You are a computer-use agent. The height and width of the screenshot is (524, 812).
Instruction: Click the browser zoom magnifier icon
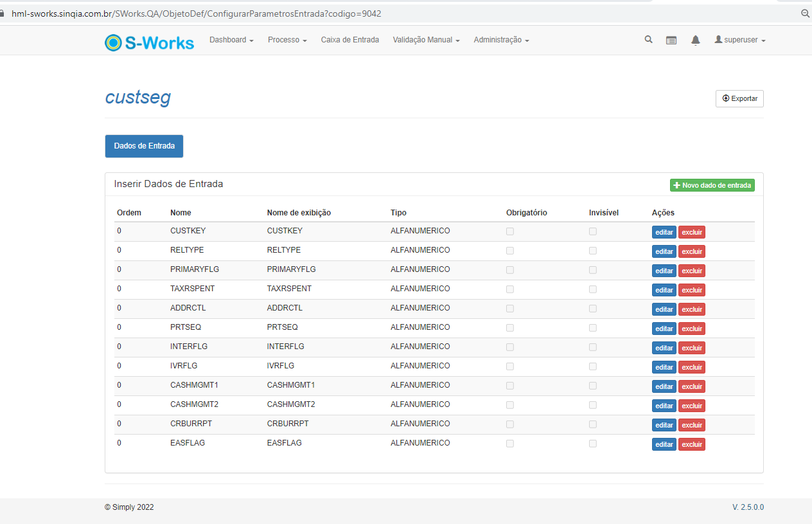[x=805, y=14]
